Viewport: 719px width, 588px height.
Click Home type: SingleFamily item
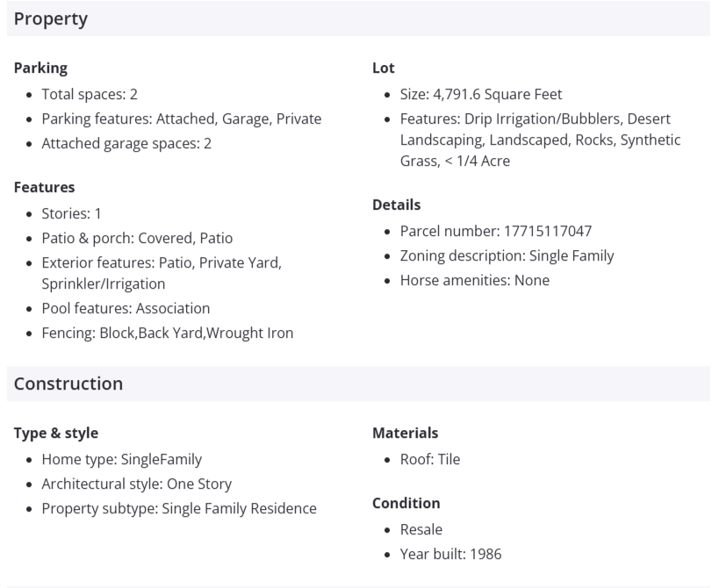pos(121,459)
